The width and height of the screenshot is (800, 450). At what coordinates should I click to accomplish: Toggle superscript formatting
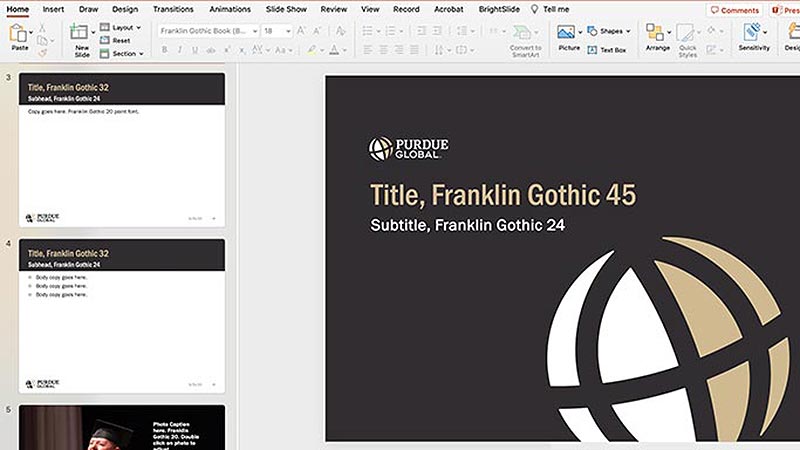tap(227, 50)
